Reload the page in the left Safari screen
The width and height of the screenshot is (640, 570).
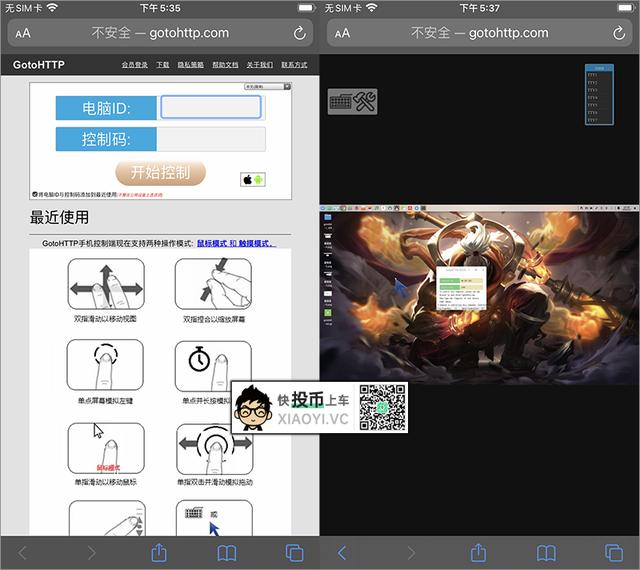[x=300, y=33]
